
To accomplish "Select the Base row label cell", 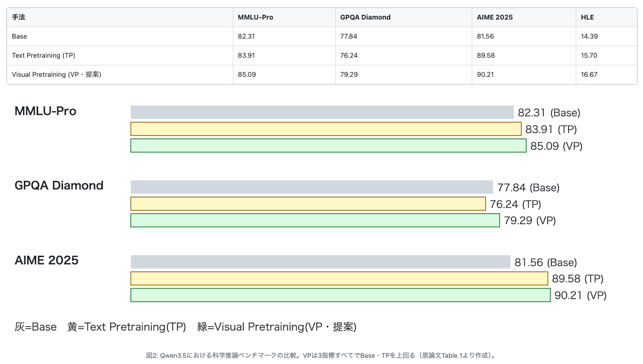I will tap(120, 36).
